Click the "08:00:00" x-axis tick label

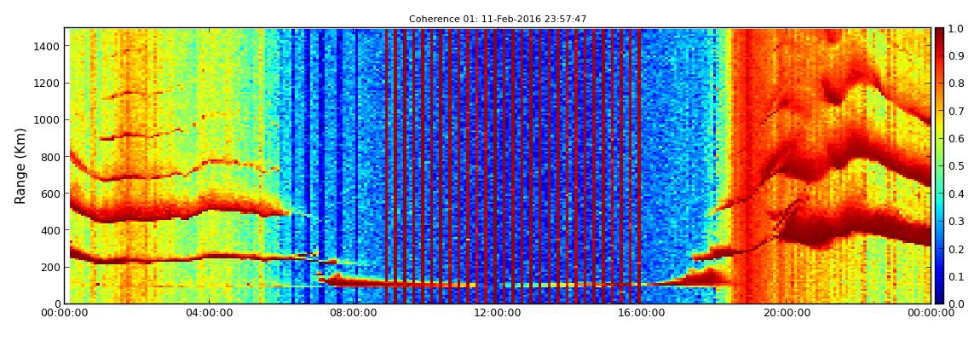pos(353,313)
